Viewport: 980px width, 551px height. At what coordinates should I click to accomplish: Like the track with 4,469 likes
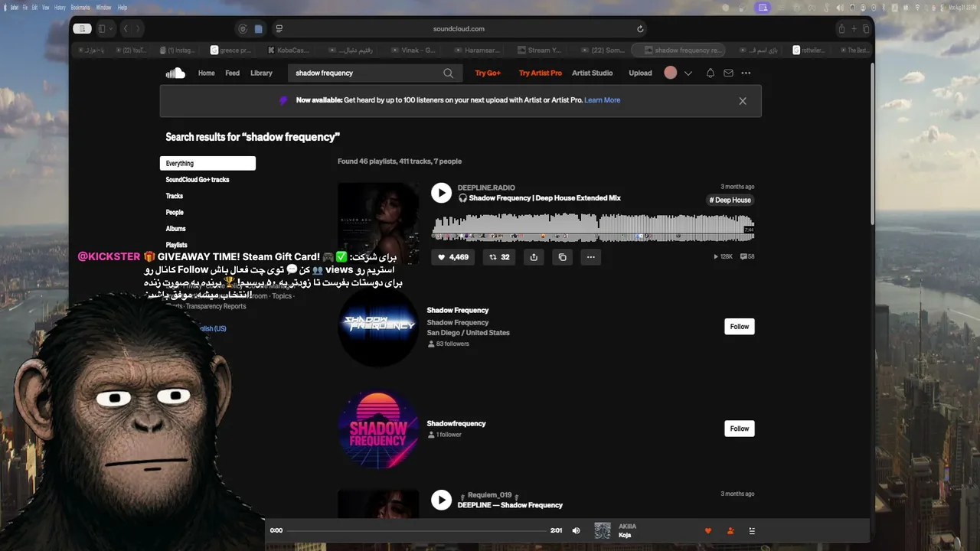[453, 257]
